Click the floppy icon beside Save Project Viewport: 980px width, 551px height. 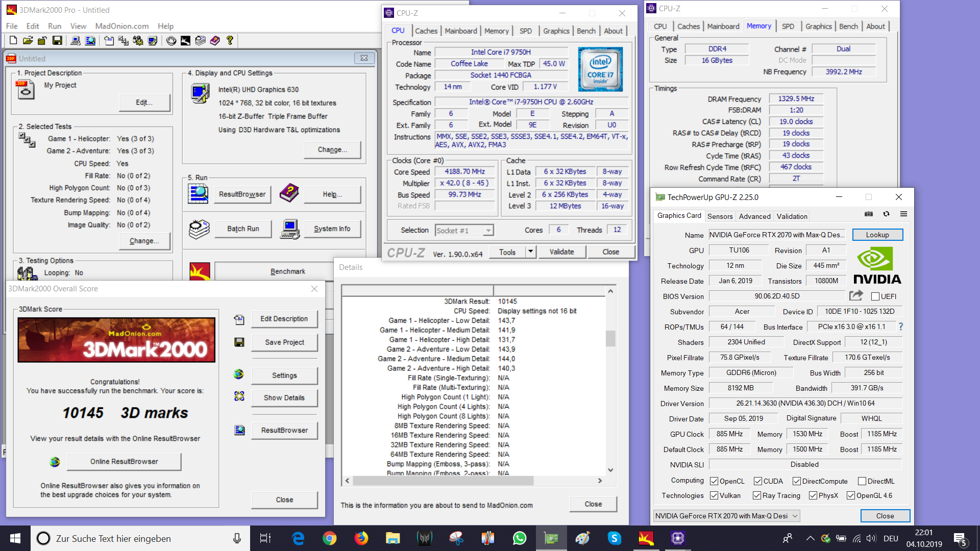pos(239,342)
